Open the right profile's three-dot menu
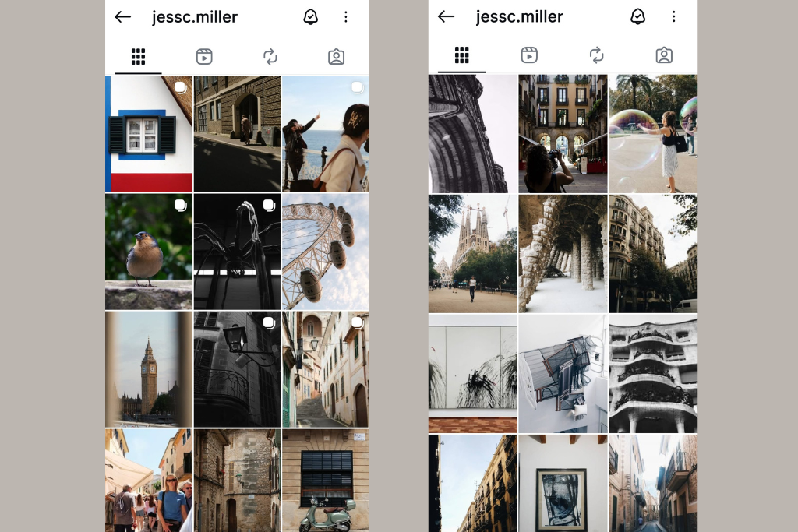 coord(673,16)
